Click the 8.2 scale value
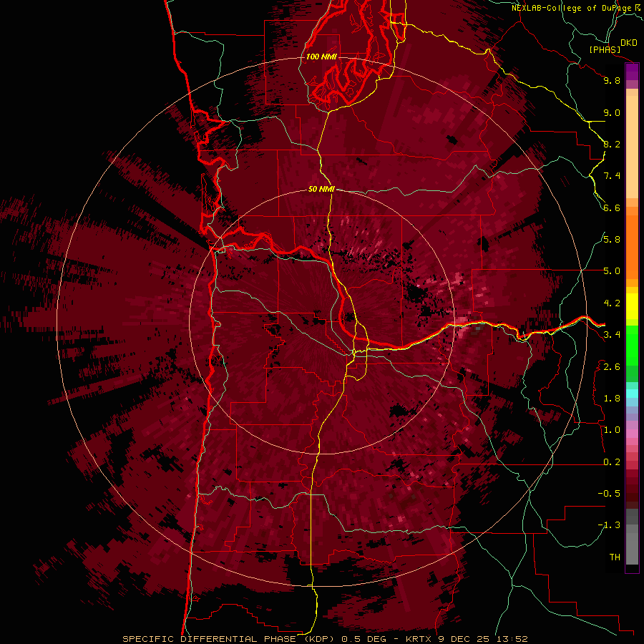644x644 pixels. [612, 144]
